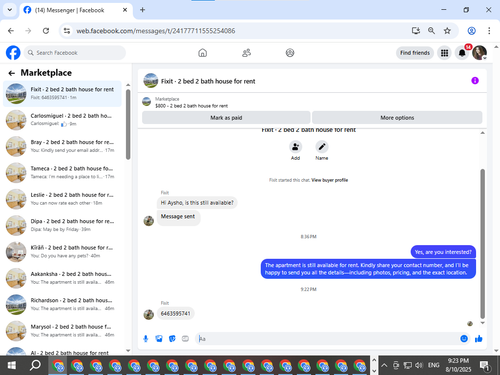Open the Leslie conversation
The width and height of the screenshot is (500, 375).
click(x=62, y=199)
